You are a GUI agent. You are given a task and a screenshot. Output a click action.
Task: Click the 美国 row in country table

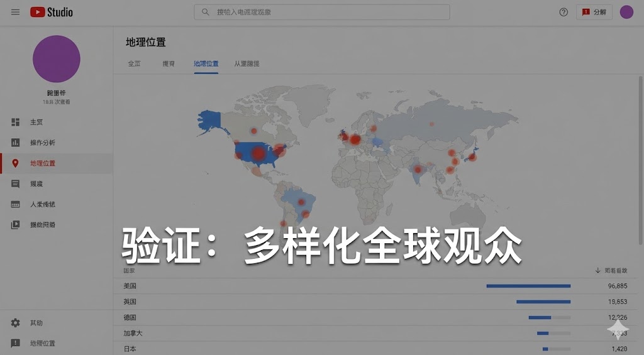[130, 286]
